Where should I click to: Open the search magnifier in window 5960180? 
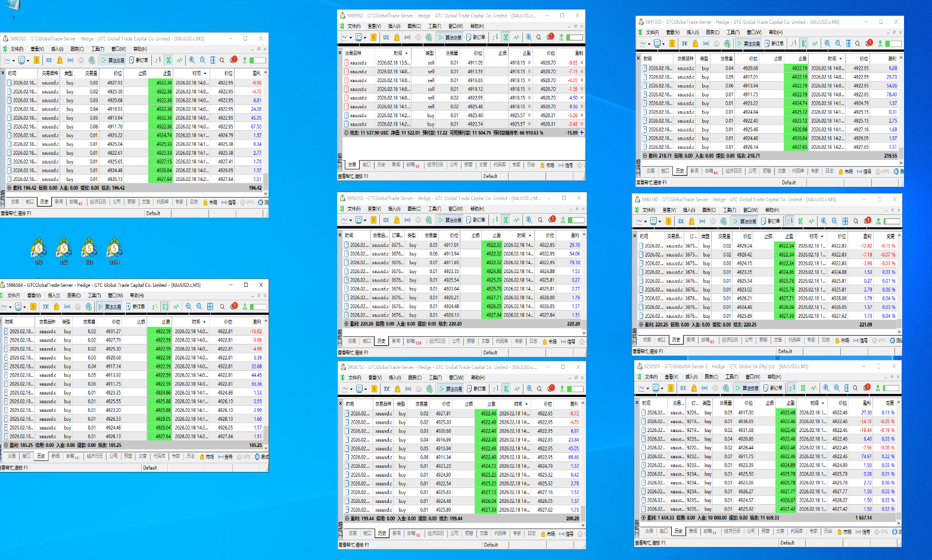click(856, 221)
